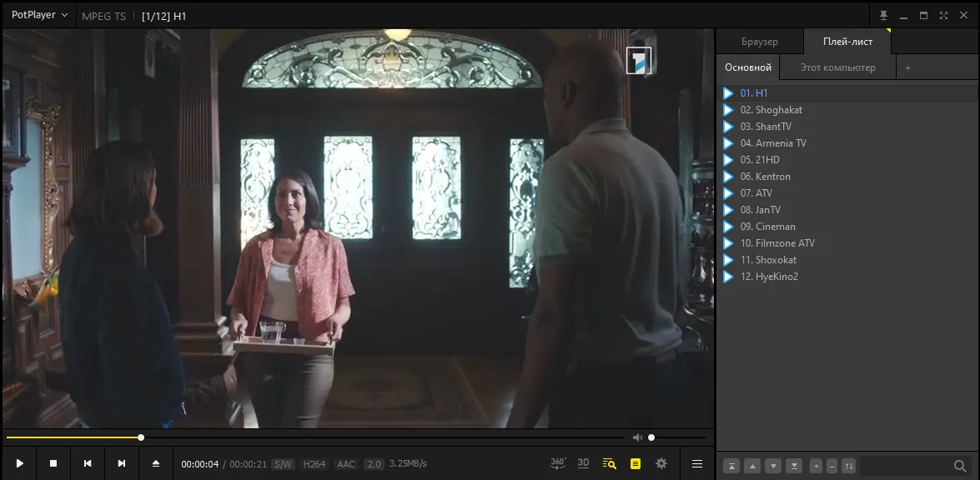Screen dimensions: 980x480
Task: Select 03. ShantTV in the playlist
Action: click(848, 127)
